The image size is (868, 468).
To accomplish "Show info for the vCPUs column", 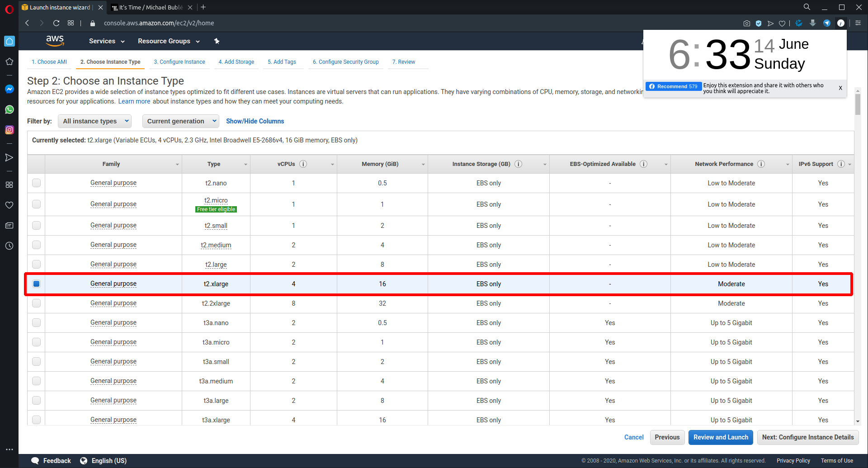I will point(303,164).
